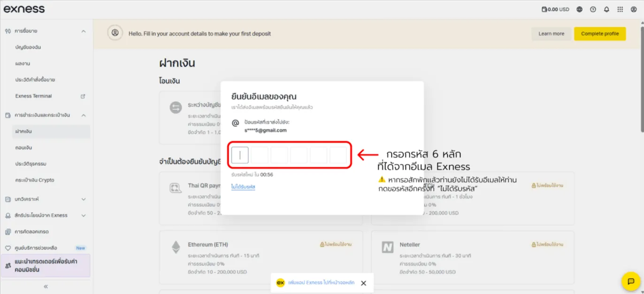644x294 pixels.
Task: Focus the first verification code digit box
Action: click(x=240, y=155)
